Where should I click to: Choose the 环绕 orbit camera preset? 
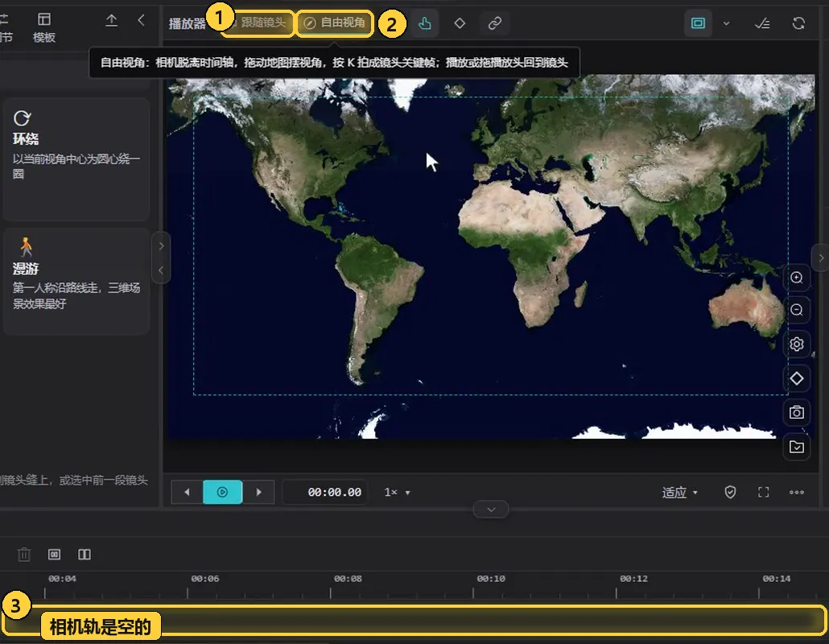tap(76, 159)
